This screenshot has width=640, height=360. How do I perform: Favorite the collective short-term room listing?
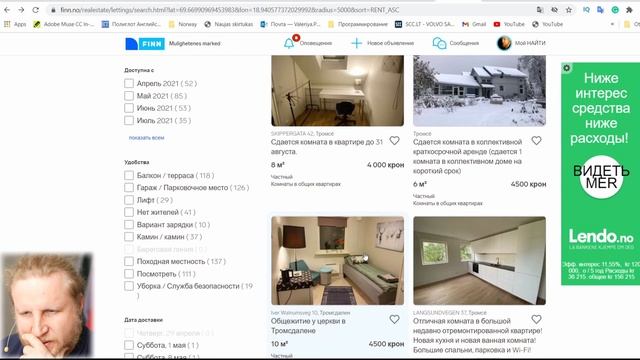(536, 140)
